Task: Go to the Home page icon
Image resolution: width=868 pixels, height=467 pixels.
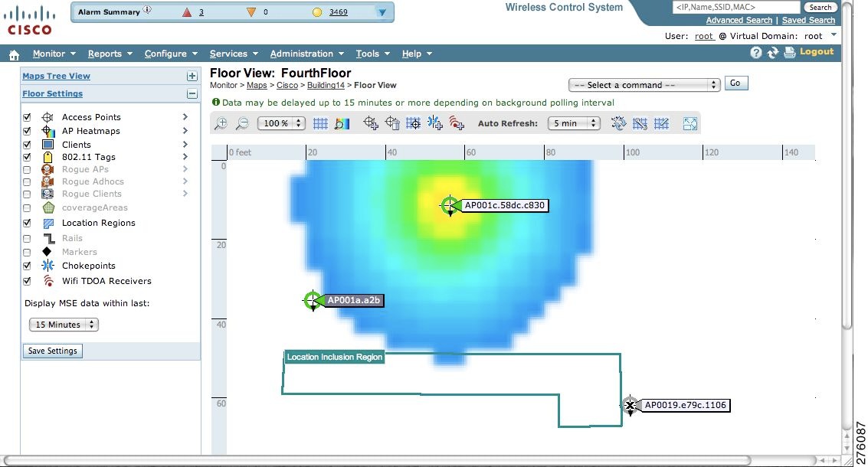Action: point(14,54)
